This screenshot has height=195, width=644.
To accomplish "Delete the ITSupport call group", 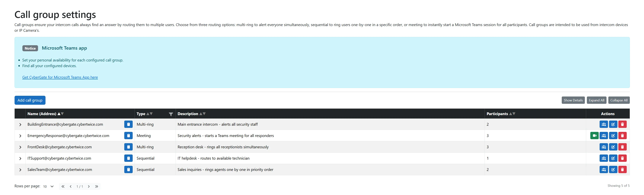I will 622,158.
